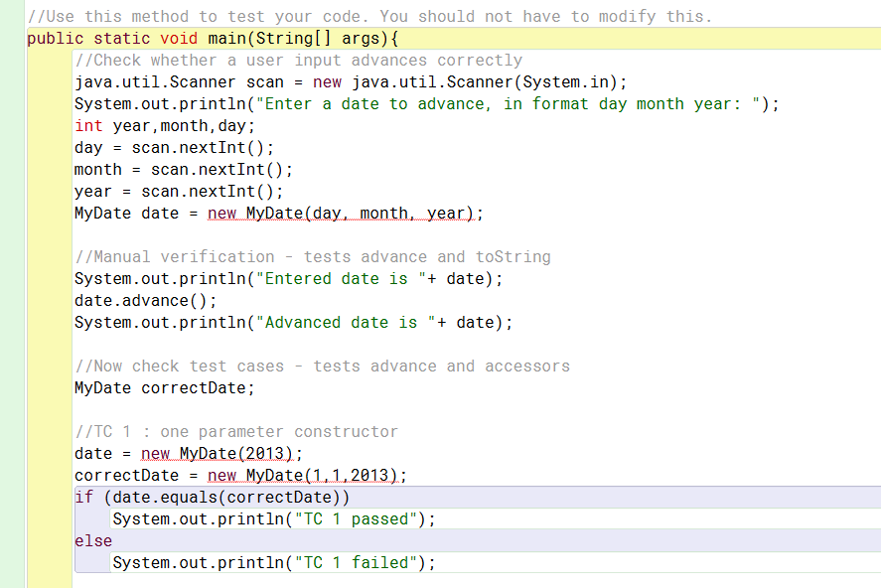Click the MyDate correctDate declaration

(164, 388)
